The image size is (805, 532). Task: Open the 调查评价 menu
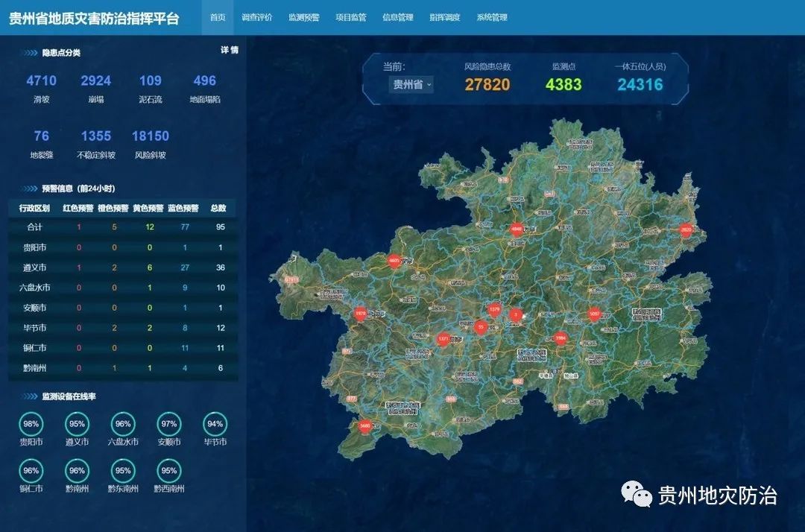tap(257, 17)
